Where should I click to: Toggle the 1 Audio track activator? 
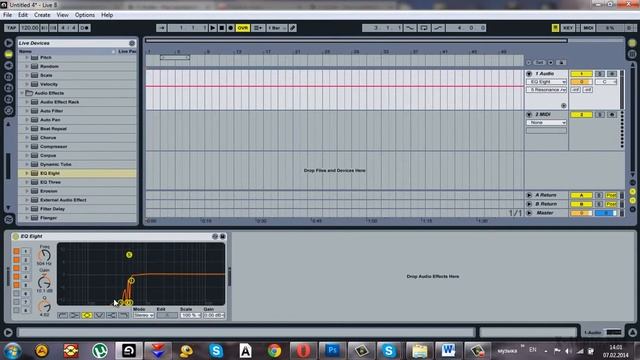(581, 74)
